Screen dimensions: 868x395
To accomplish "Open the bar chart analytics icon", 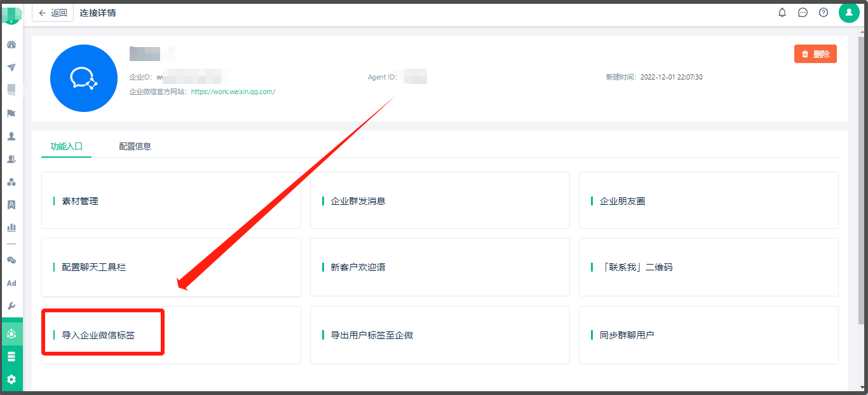I will pyautogui.click(x=11, y=227).
